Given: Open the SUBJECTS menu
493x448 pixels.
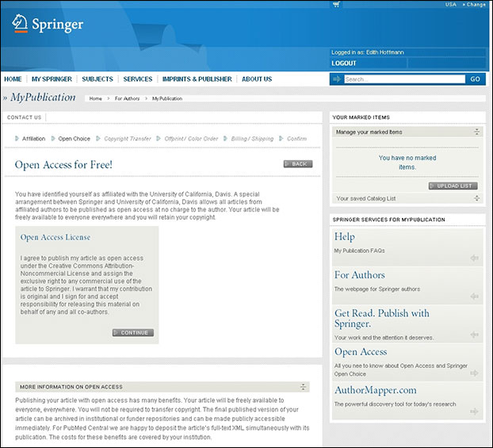Looking at the screenshot, I should click(97, 79).
